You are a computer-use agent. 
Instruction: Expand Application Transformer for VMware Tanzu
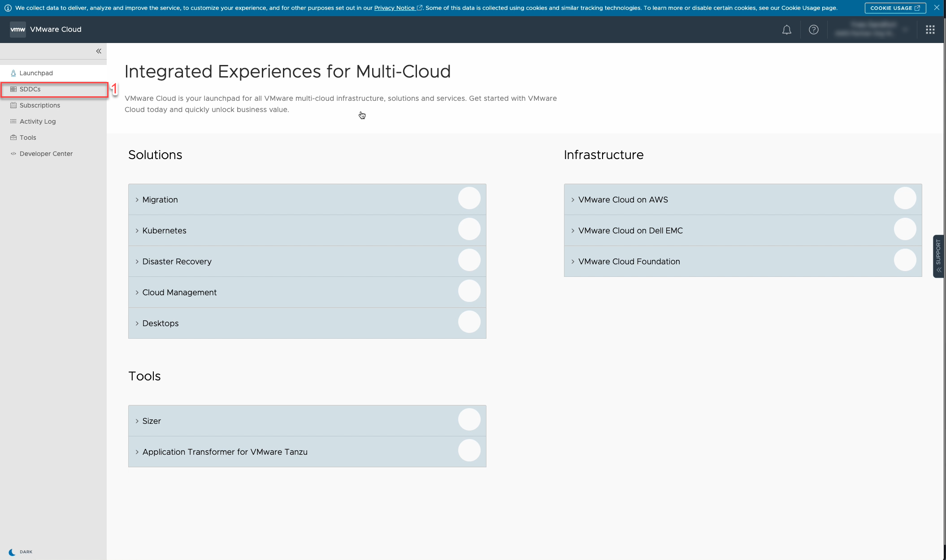307,452
